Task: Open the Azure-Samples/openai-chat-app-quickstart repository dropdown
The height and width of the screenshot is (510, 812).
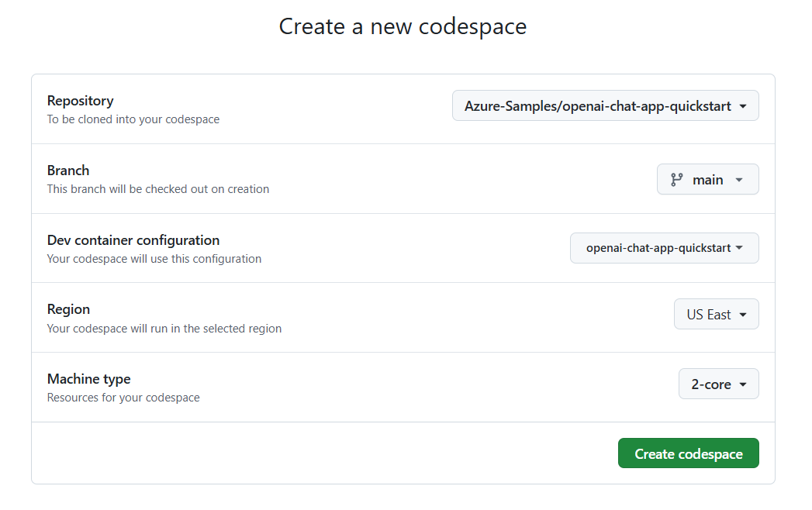Action: [605, 106]
